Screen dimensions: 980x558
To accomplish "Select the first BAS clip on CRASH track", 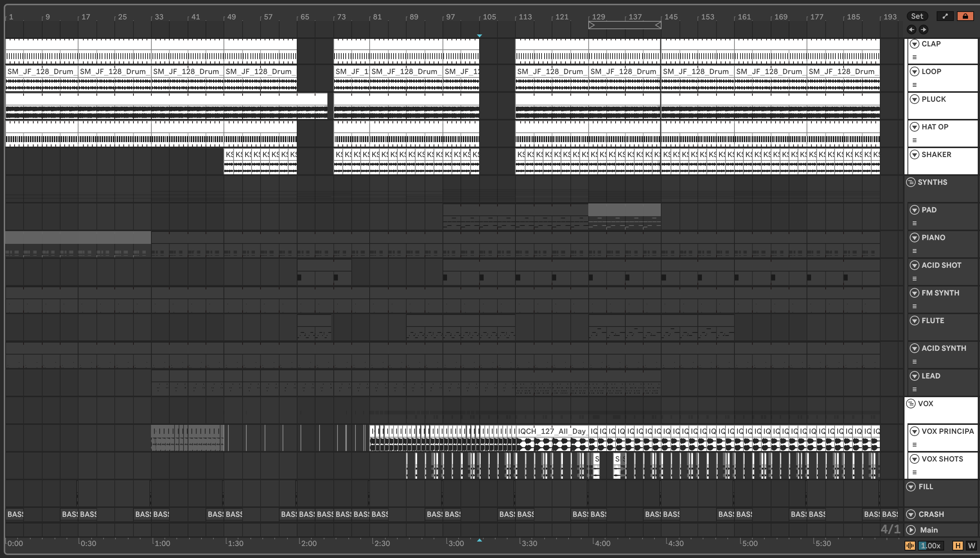I will pyautogui.click(x=15, y=514).
